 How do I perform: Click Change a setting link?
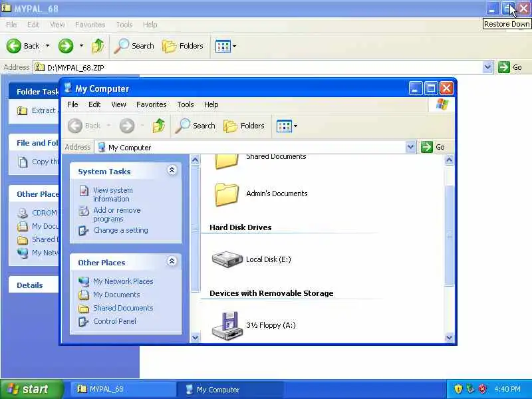tap(120, 230)
